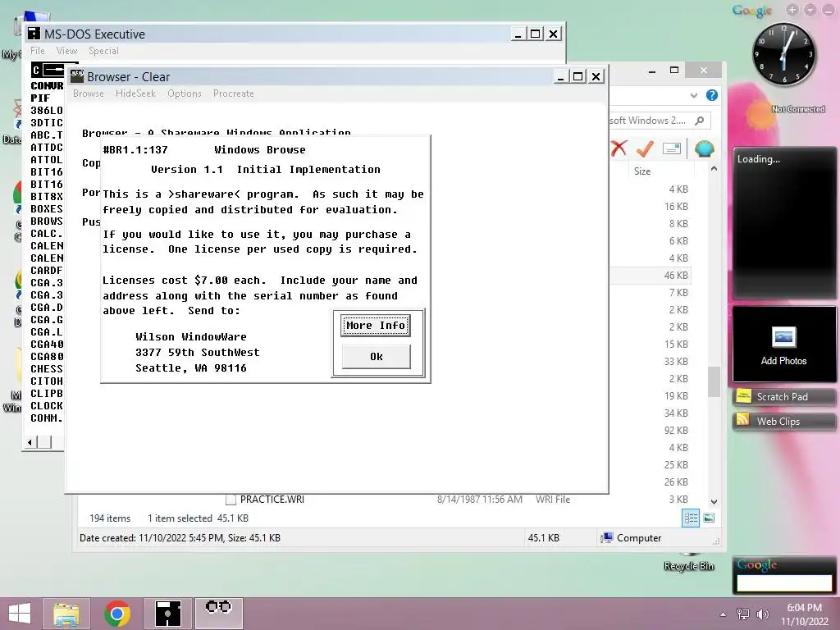Click the analog clock gadget
This screenshot has width=840, height=630.
coord(783,54)
